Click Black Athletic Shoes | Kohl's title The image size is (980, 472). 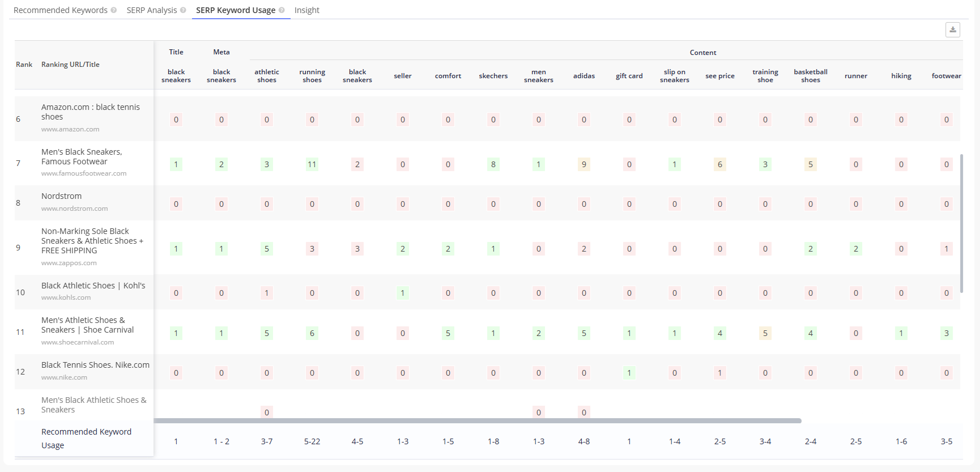(93, 286)
